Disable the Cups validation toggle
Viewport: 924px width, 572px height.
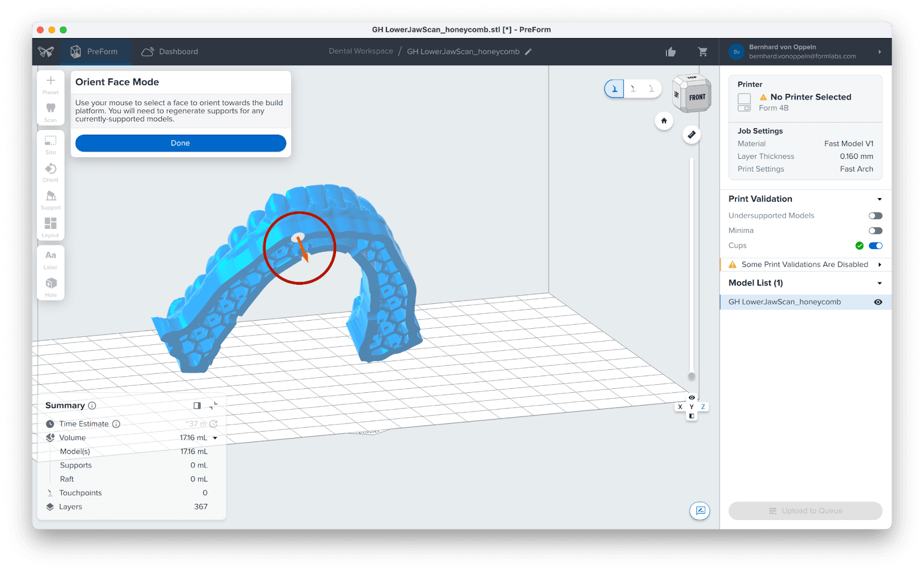point(875,246)
